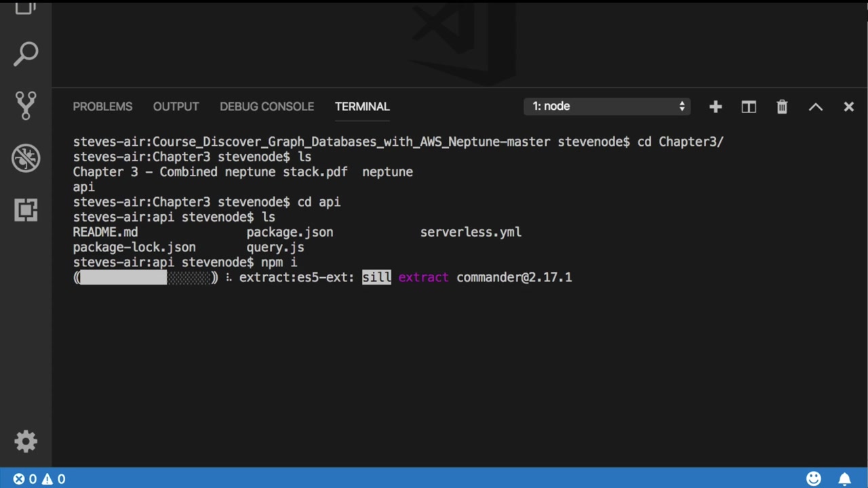
Task: Open notifications bell in status bar
Action: pyautogui.click(x=845, y=479)
